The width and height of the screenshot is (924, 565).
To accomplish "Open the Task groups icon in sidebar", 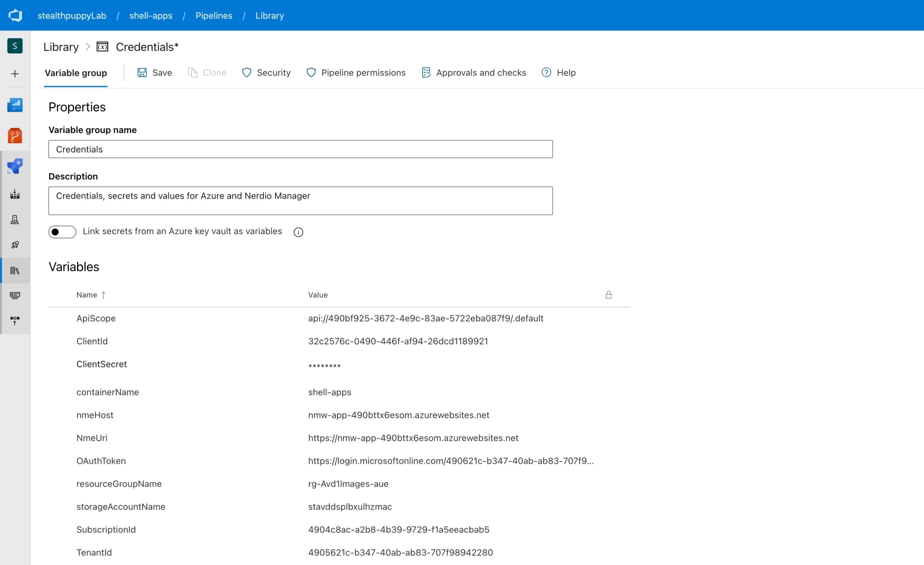I will [x=15, y=296].
